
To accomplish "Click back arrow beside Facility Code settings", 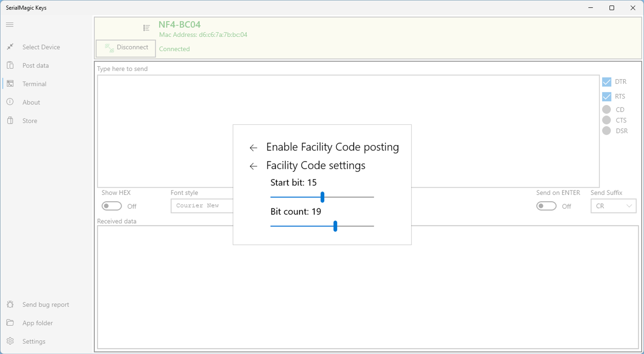I will tap(253, 166).
